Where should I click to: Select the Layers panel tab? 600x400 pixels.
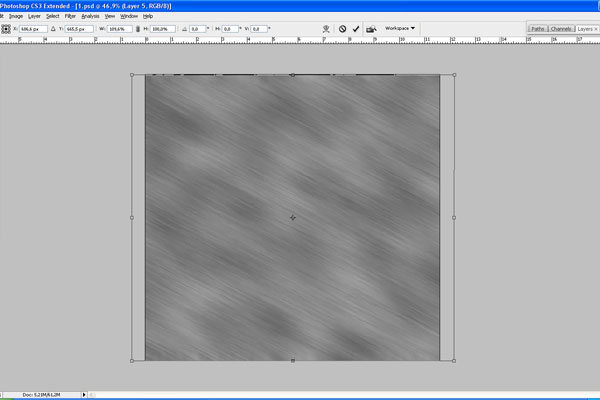click(x=587, y=29)
